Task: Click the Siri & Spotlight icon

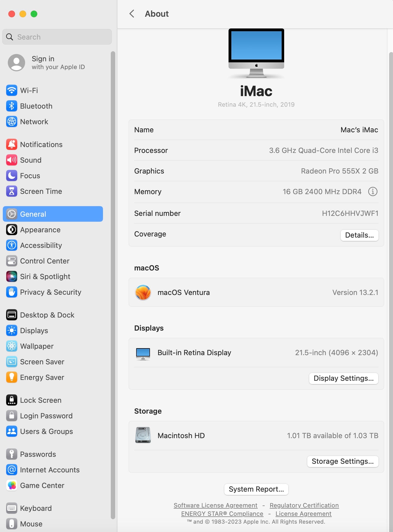Action: tap(12, 276)
